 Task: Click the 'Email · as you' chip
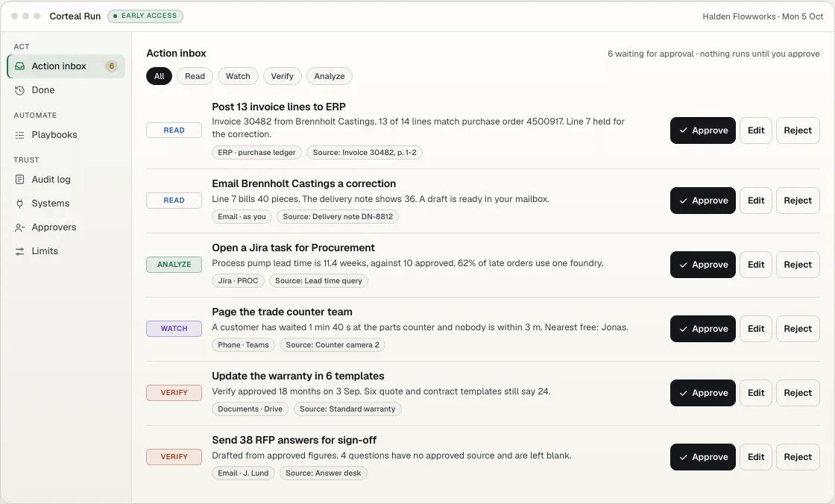tap(242, 217)
